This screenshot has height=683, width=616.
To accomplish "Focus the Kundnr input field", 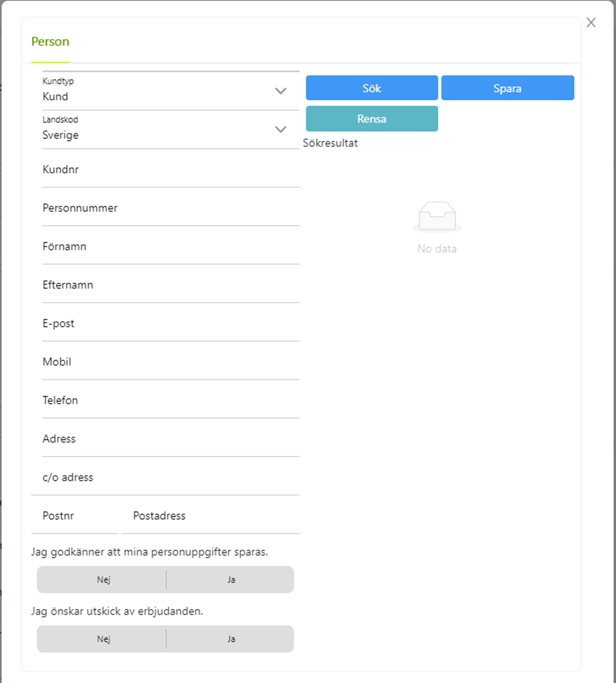I will (171, 170).
